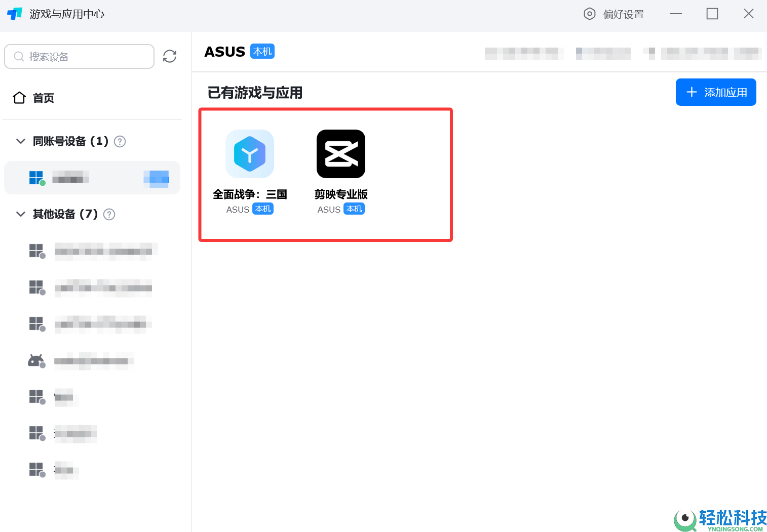Click the 全面战争：三国 title text
The image size is (767, 532).
pyautogui.click(x=250, y=194)
